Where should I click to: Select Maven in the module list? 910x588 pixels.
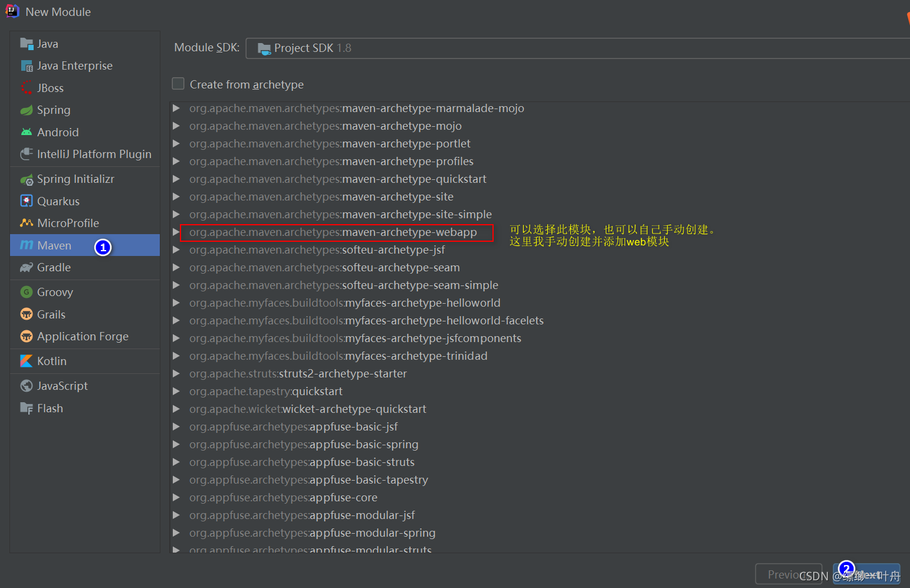pos(85,245)
